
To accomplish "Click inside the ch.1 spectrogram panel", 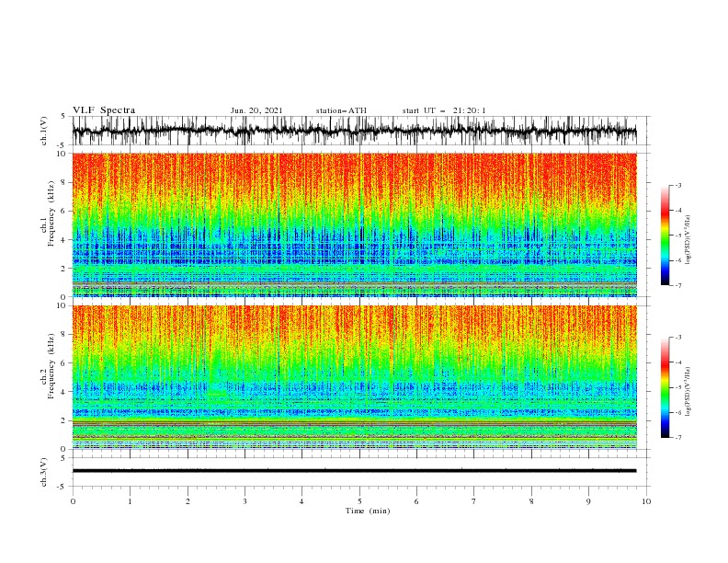I will 354,224.
